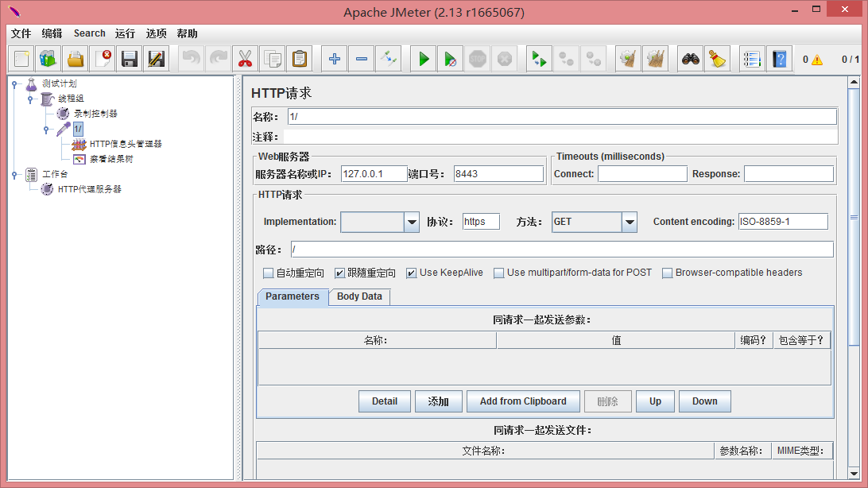Click the Open file folder icon
Screen dimensions: 868x488
(x=76, y=59)
